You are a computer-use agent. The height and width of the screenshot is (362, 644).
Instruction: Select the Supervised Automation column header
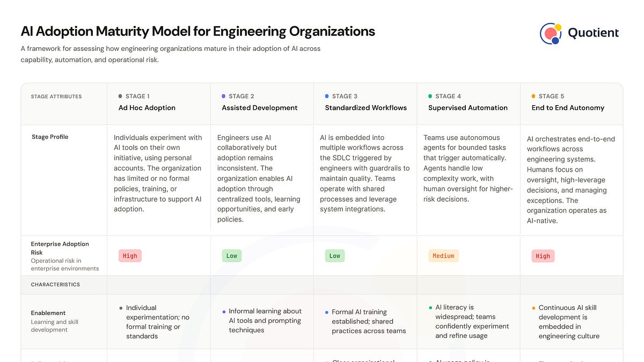(x=467, y=108)
